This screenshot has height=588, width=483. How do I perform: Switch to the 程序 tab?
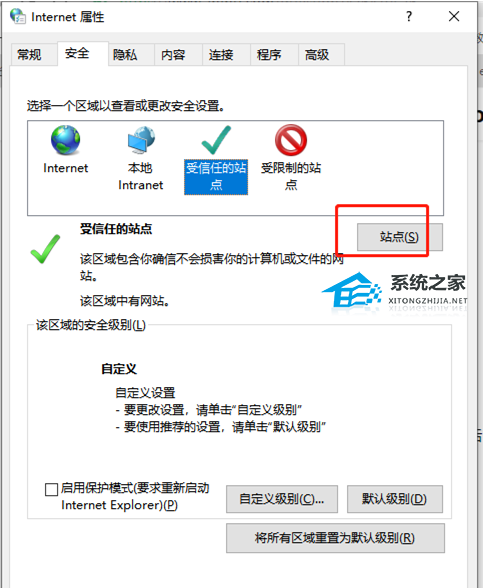[x=269, y=55]
